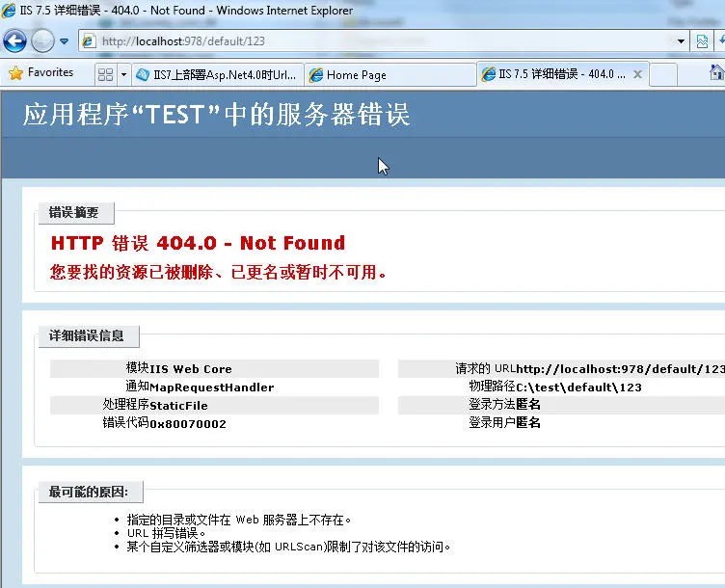Click the page header '应用程序“TEST”中的服务器错误'
Viewport: 725px width, 588px height.
pyautogui.click(x=216, y=114)
